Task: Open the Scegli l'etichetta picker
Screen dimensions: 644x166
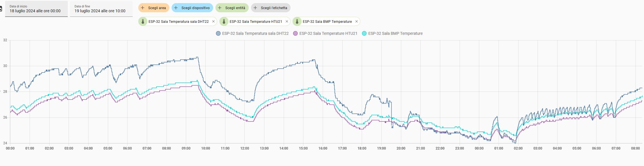Action: point(271,8)
